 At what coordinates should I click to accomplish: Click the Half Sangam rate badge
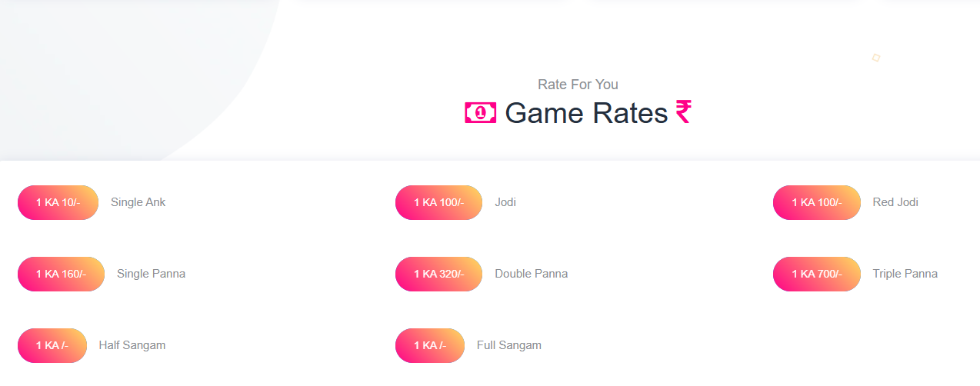pyautogui.click(x=52, y=346)
